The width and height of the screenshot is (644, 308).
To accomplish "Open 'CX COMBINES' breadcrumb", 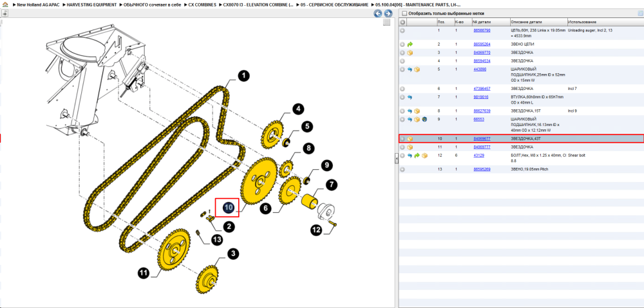I will click(202, 5).
